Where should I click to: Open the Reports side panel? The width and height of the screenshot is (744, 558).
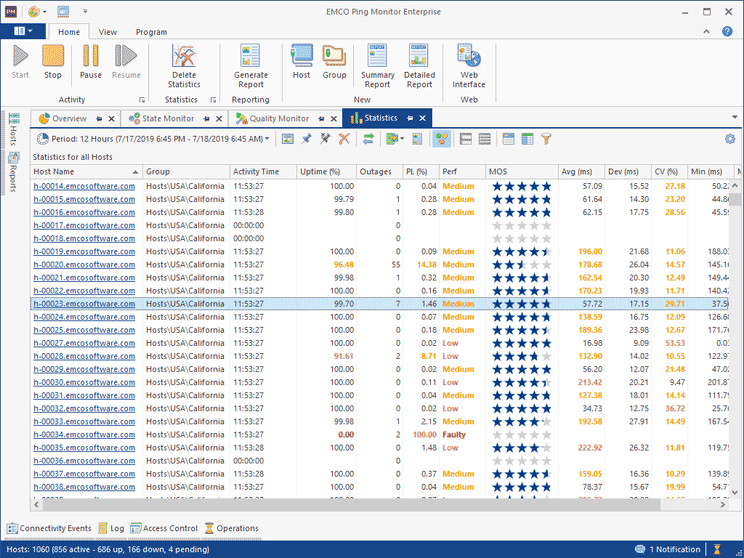pyautogui.click(x=14, y=172)
